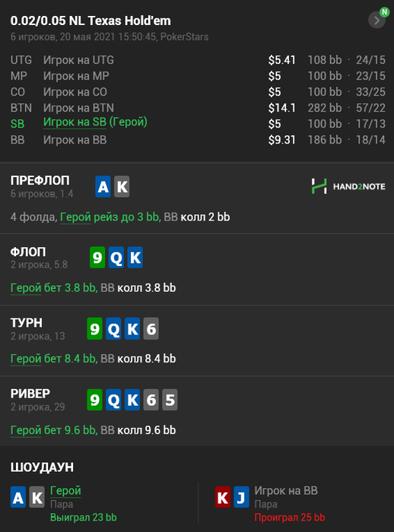Open the Игрок на SB (Герой) link
Screen dimensions: 394x532
[95, 122]
